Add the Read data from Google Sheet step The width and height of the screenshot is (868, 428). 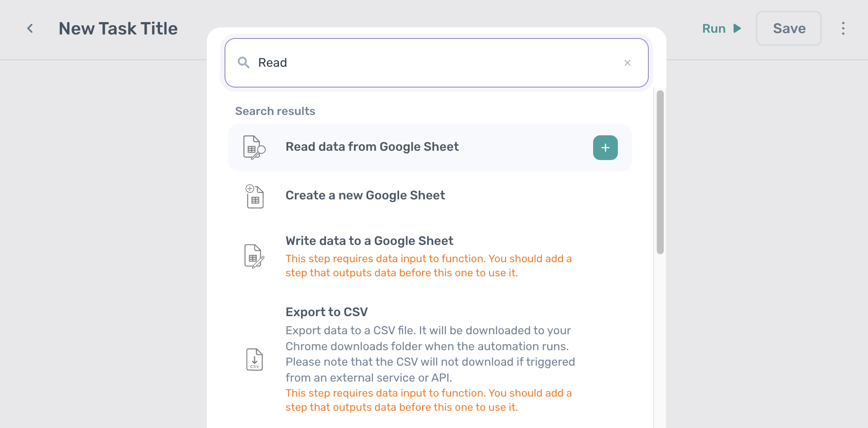(605, 147)
